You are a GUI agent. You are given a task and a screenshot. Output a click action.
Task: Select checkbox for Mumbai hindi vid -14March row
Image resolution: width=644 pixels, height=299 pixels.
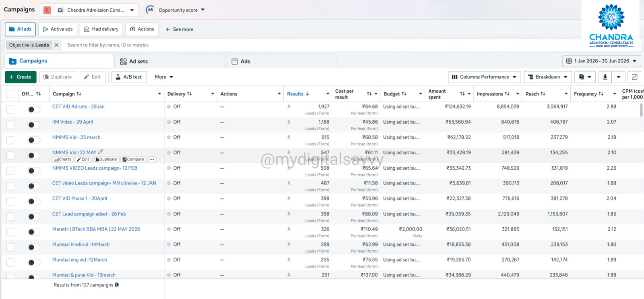click(10, 247)
